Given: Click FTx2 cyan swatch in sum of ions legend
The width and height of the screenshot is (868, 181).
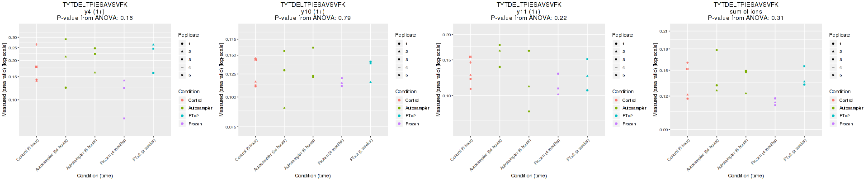Looking at the screenshot, I should point(833,116).
